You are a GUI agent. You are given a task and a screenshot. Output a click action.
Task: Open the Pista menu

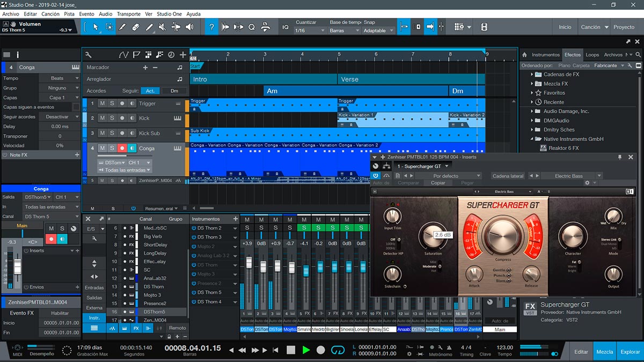click(69, 14)
